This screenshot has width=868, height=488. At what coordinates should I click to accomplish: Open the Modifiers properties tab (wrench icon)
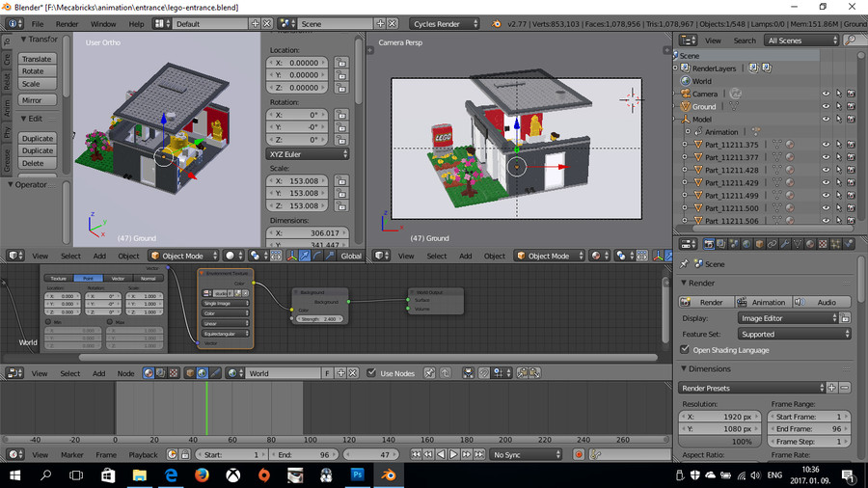785,244
